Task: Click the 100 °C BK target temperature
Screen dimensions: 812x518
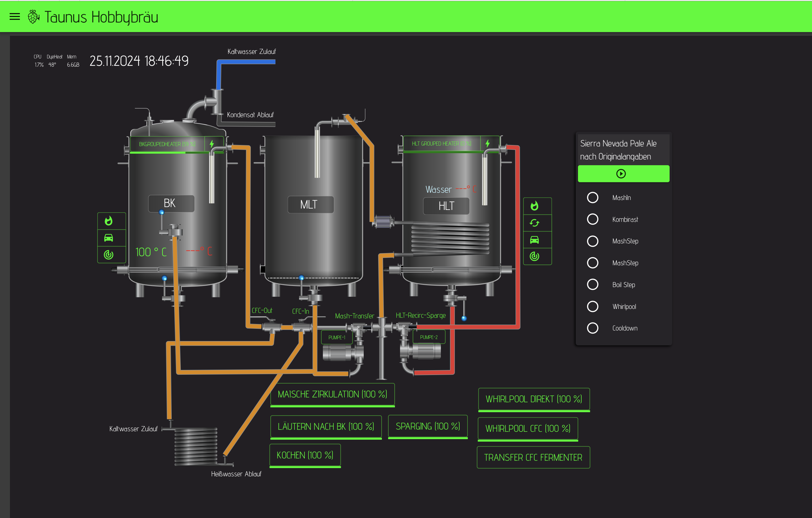Action: [x=151, y=252]
